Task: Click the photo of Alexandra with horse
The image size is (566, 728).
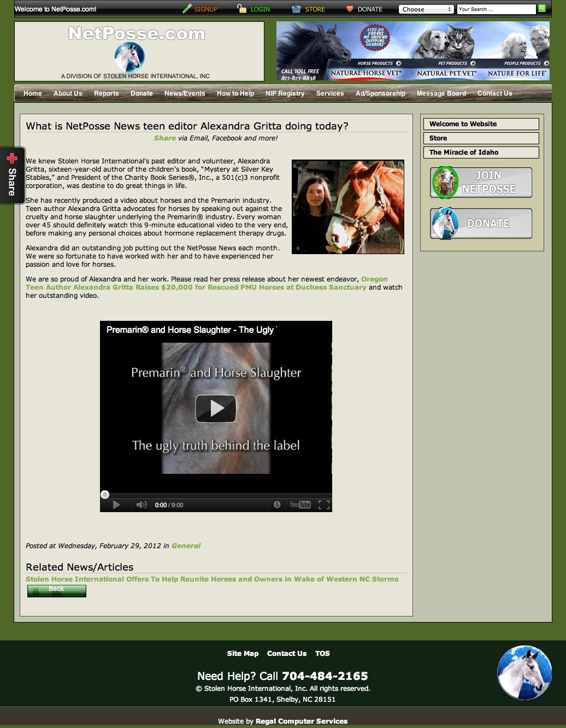Action: (348, 207)
